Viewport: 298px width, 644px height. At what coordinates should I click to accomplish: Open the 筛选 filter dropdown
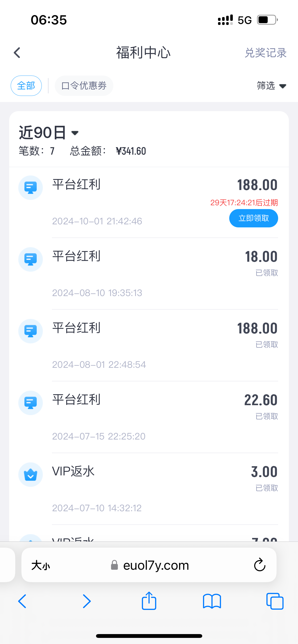tap(271, 86)
